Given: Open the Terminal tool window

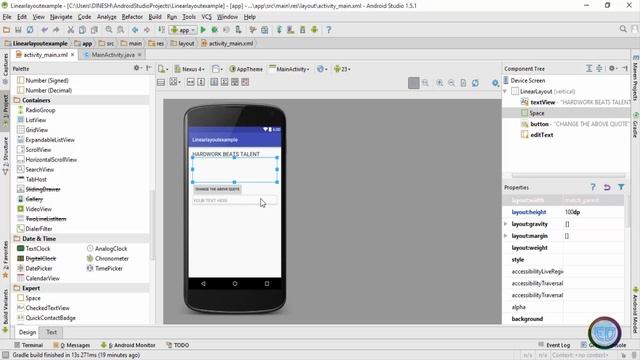Looking at the screenshot, I should 29,345.
